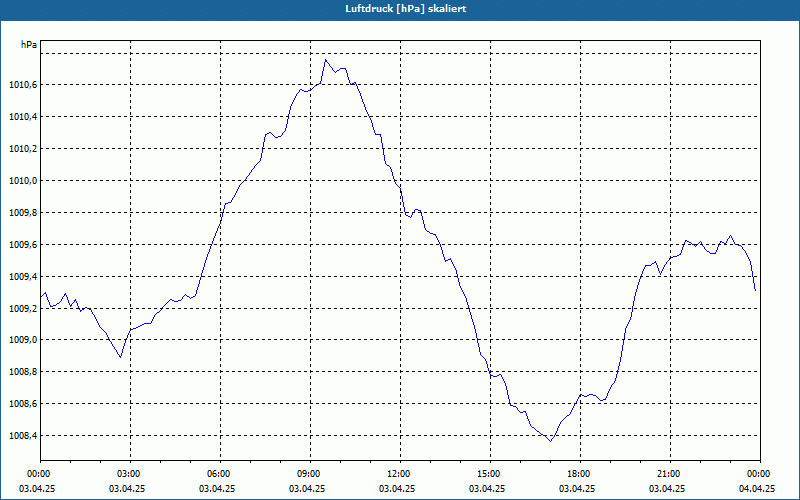The image size is (800, 500).
Task: Click the "hPa" unit label on the y-axis
Action: pos(29,45)
